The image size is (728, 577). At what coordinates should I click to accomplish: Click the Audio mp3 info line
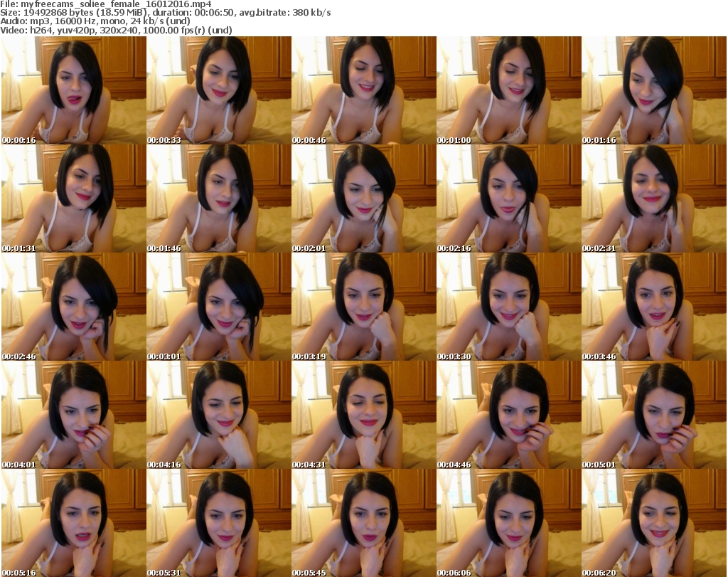[x=95, y=21]
